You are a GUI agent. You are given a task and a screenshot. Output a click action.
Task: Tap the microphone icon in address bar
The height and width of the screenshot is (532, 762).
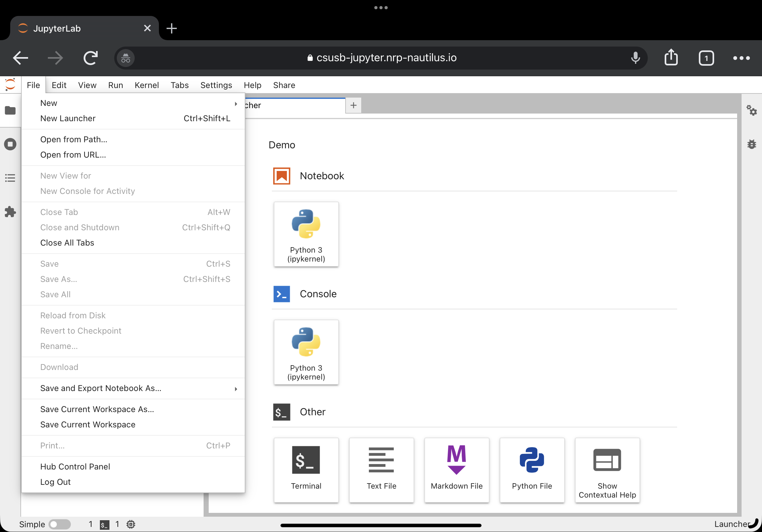tap(635, 58)
